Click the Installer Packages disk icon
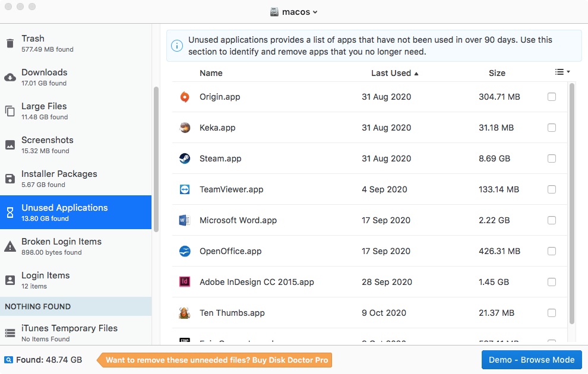Viewport: 588px width, 374px height. coord(10,179)
